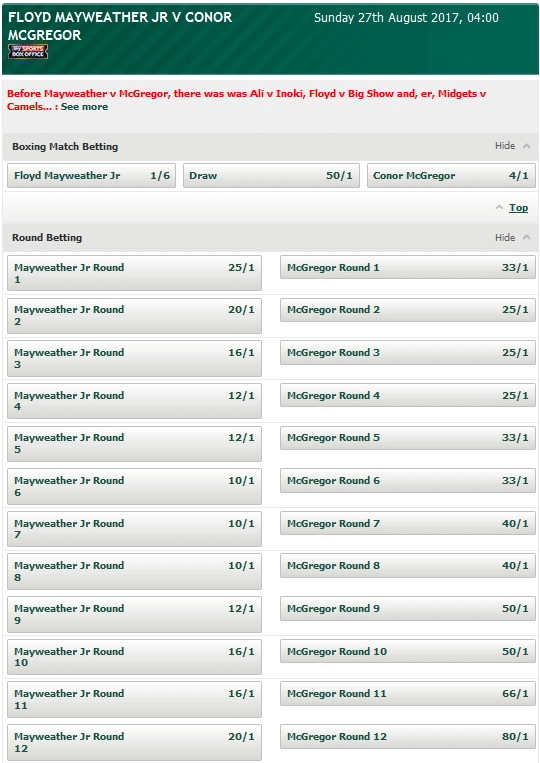Viewport: 540px width, 763px height.
Task: Select Mayweather Jr Round 12 at 20/1
Action: pos(134,742)
